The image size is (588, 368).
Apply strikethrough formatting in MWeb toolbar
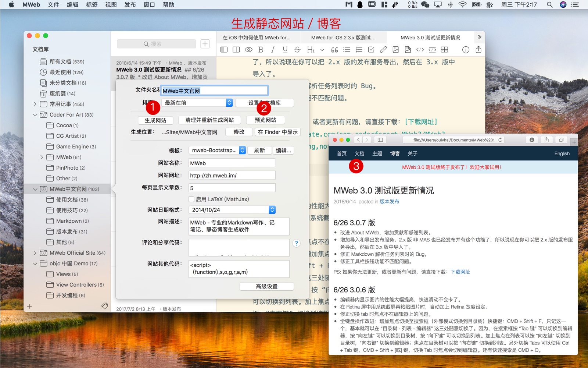click(x=298, y=50)
